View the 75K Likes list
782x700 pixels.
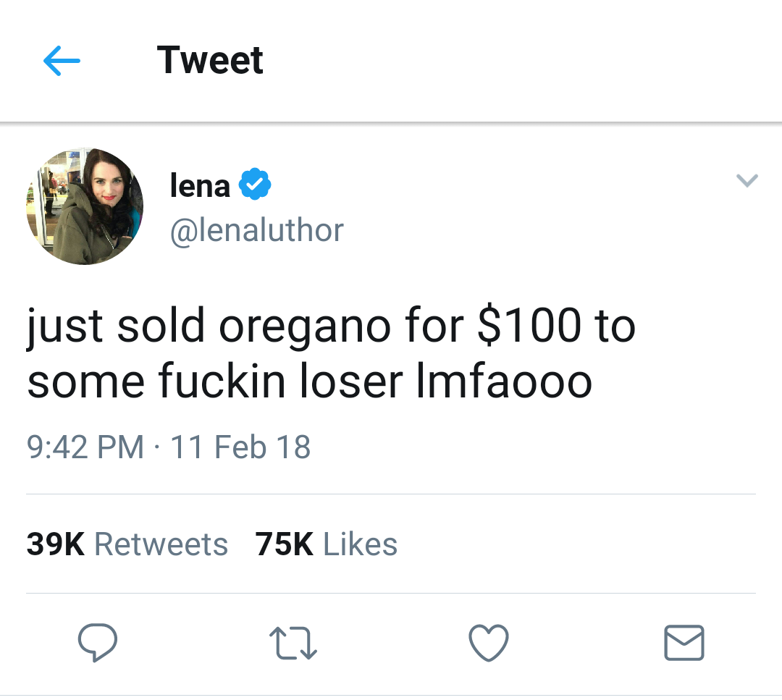coord(327,544)
